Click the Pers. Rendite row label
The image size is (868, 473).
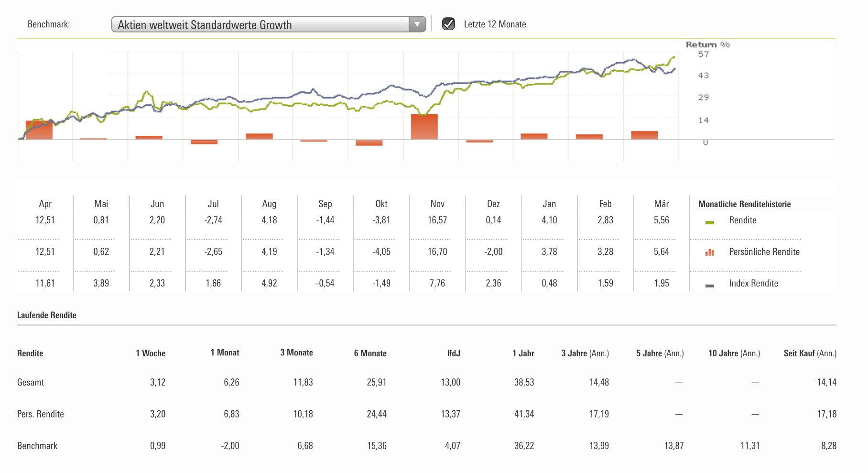coord(41,414)
